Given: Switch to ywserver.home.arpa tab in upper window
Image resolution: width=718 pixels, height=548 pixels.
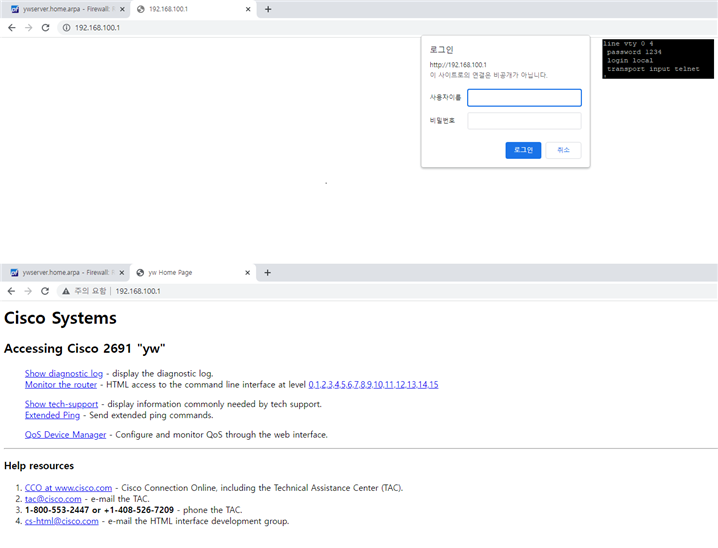Looking at the screenshot, I should pyautogui.click(x=66, y=9).
